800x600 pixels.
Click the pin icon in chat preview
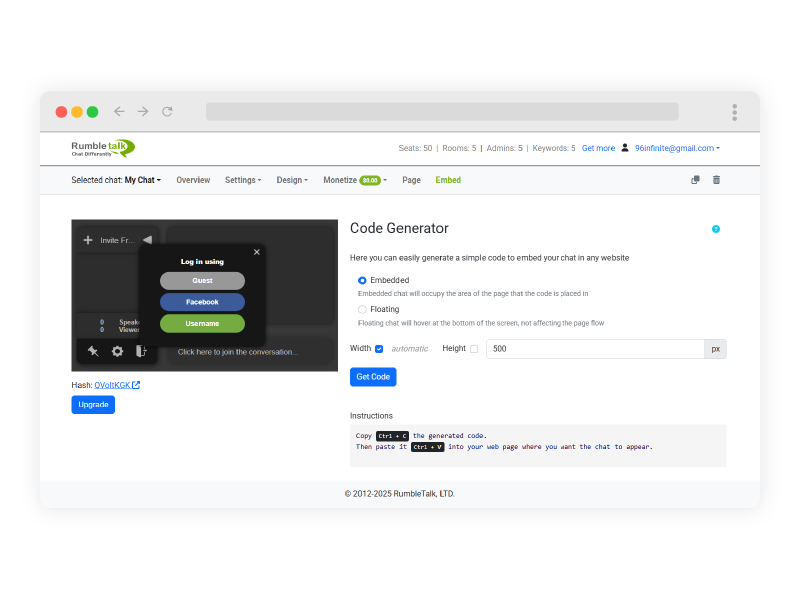tap(93, 351)
